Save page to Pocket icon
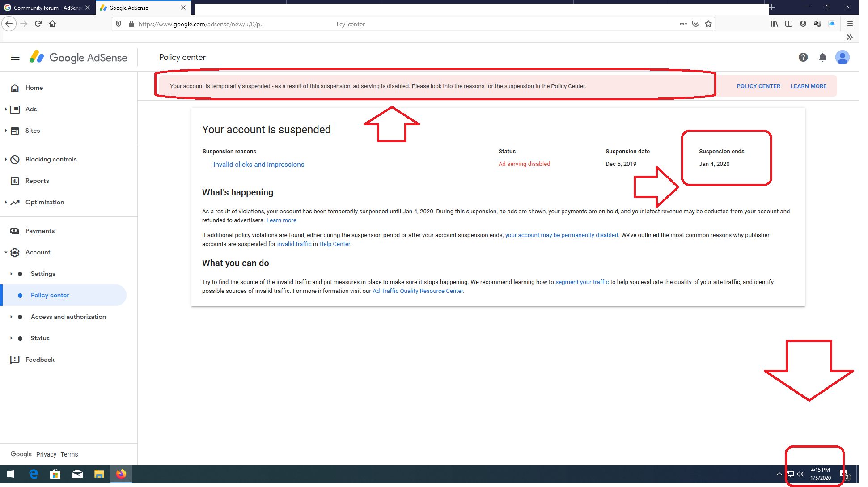 click(x=696, y=24)
